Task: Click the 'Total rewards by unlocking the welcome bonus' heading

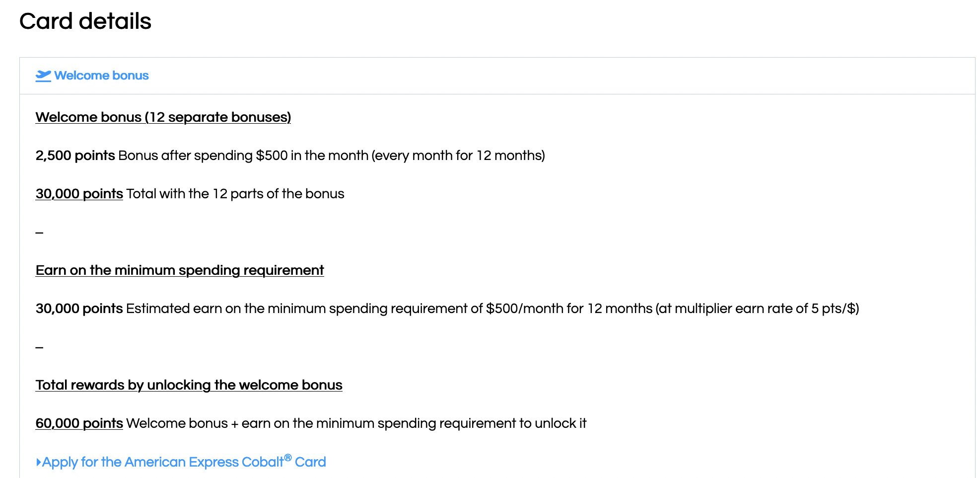Action: click(189, 385)
